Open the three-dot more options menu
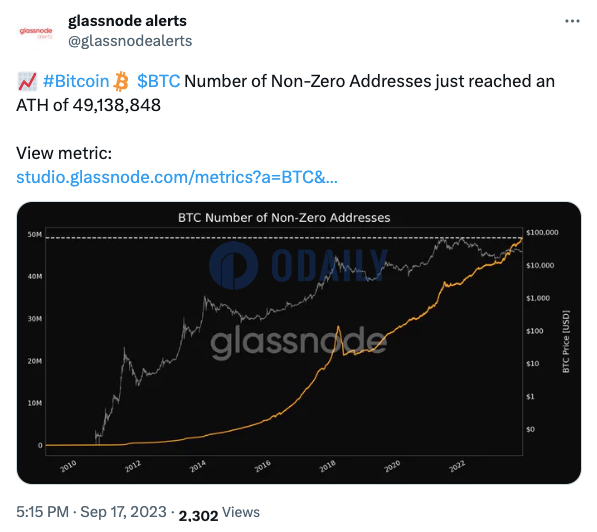Image resolution: width=597 pixels, height=532 pixels. click(572, 21)
